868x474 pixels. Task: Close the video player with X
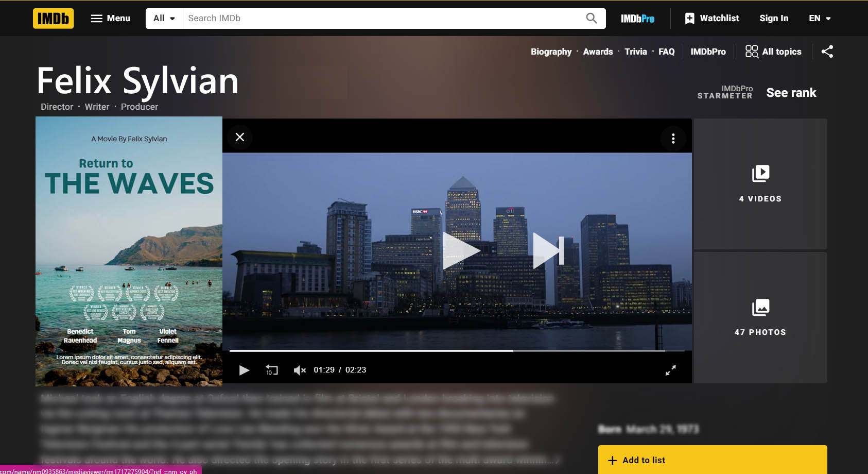(x=240, y=137)
